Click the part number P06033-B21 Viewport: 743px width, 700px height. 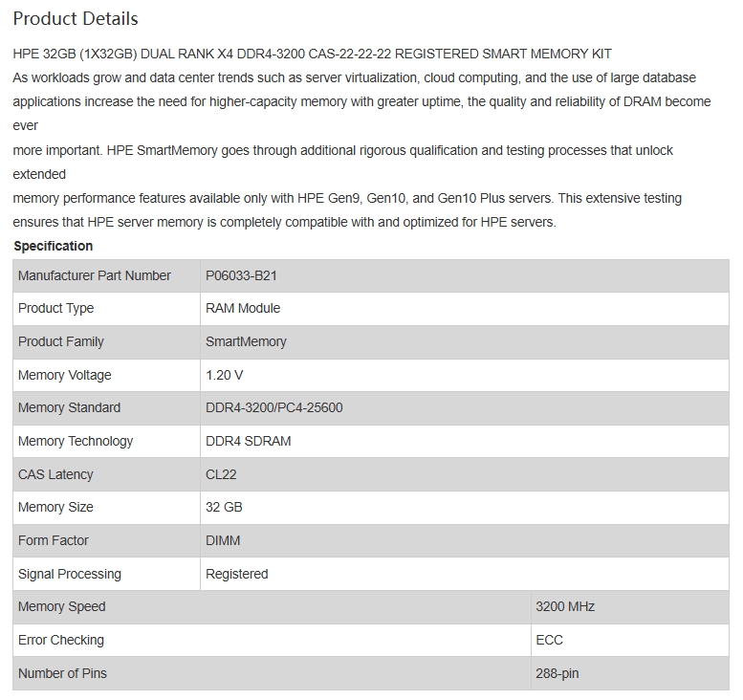241,275
